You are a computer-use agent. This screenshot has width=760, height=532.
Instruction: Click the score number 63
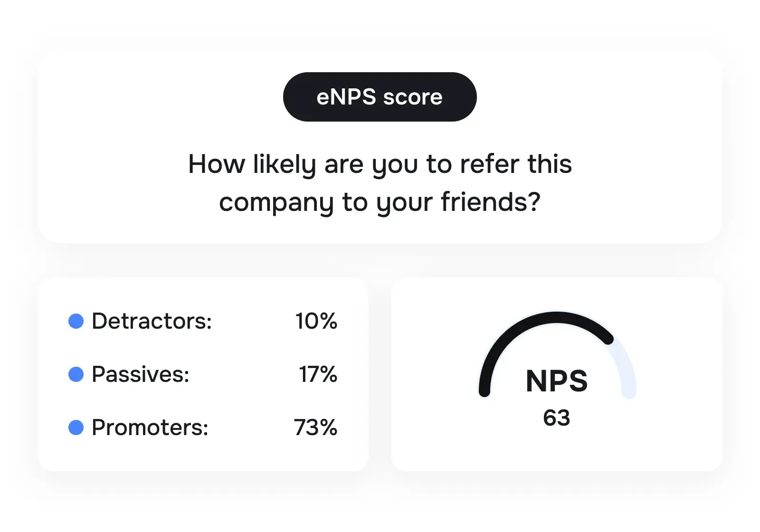(557, 418)
